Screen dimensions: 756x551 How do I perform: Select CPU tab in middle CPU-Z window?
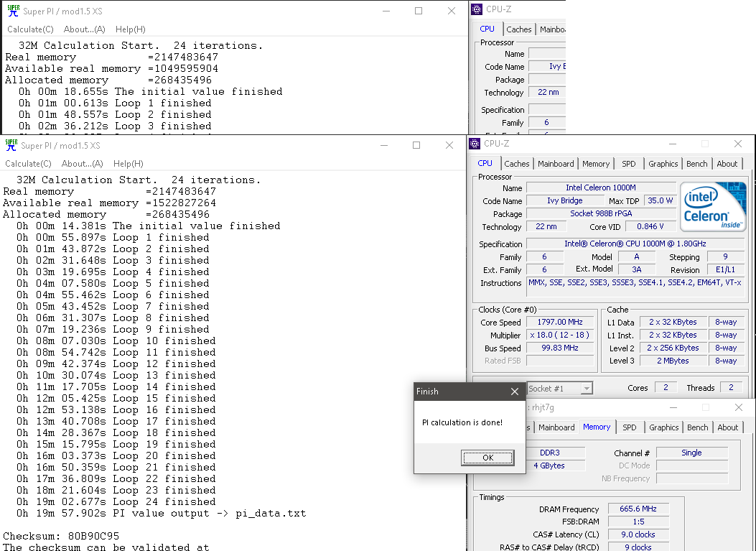point(485,163)
